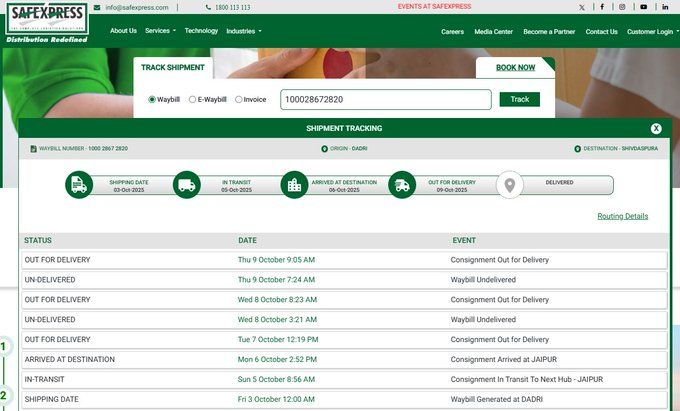
Task: Click the SHIPPING DATE status cell
Action: pyautogui.click(x=51, y=399)
